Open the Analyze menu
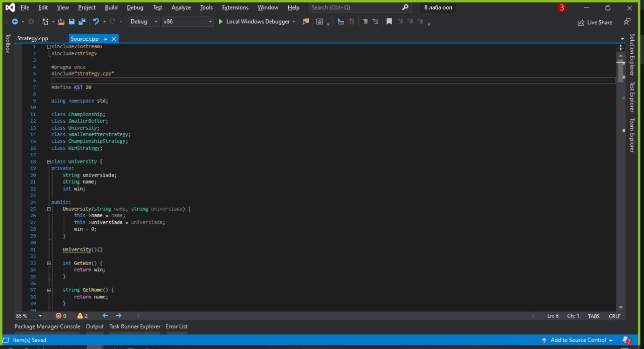Screen dimensions: 644x349 click(181, 8)
